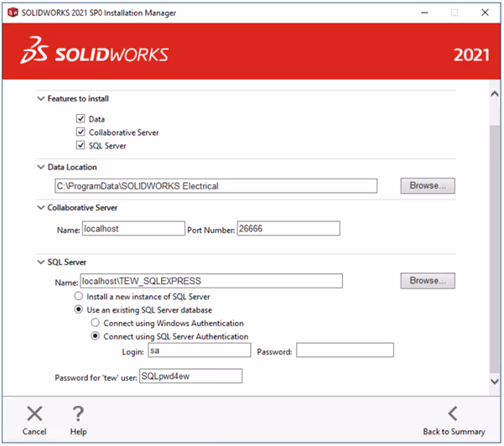Click the scrollbar down arrow
Image resolution: width=504 pixels, height=446 pixels.
[495, 381]
